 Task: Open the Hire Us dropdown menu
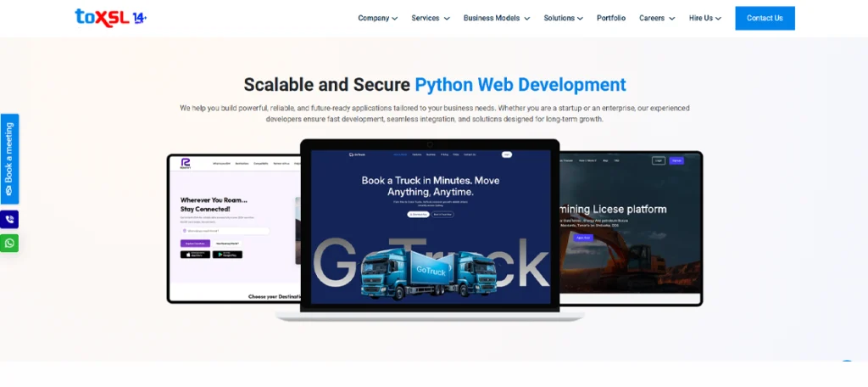[x=705, y=18]
